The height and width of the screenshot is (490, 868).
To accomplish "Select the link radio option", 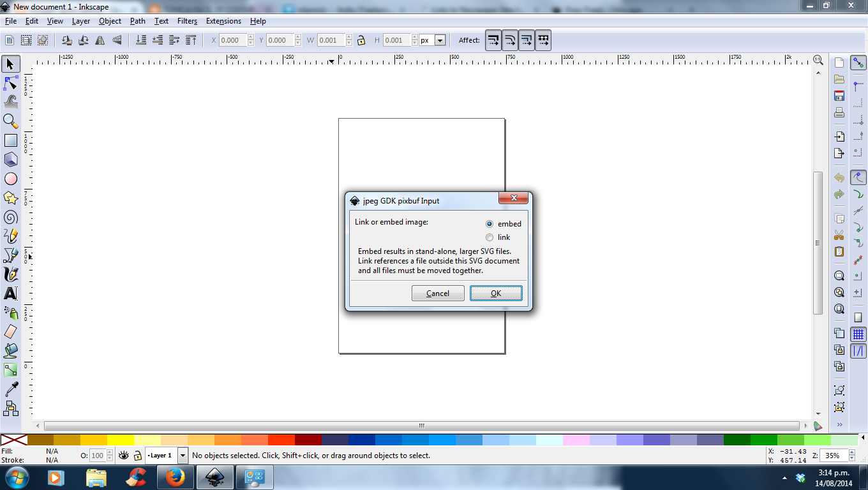I will point(490,237).
